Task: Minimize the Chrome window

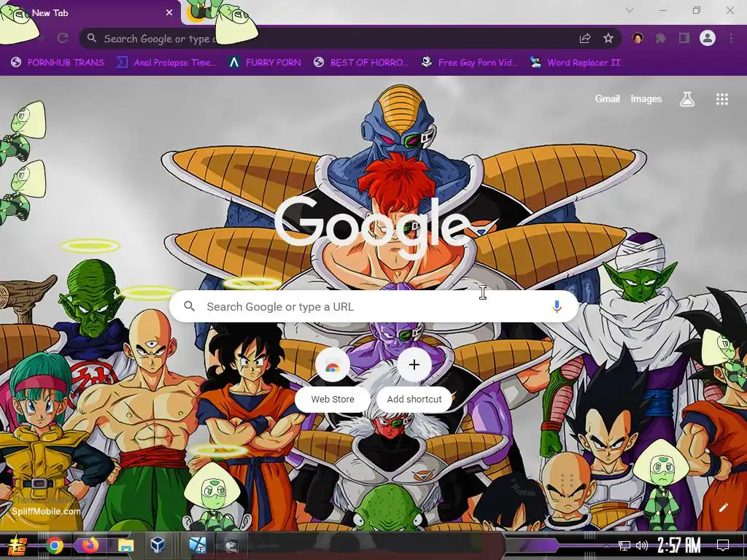Action: click(663, 10)
